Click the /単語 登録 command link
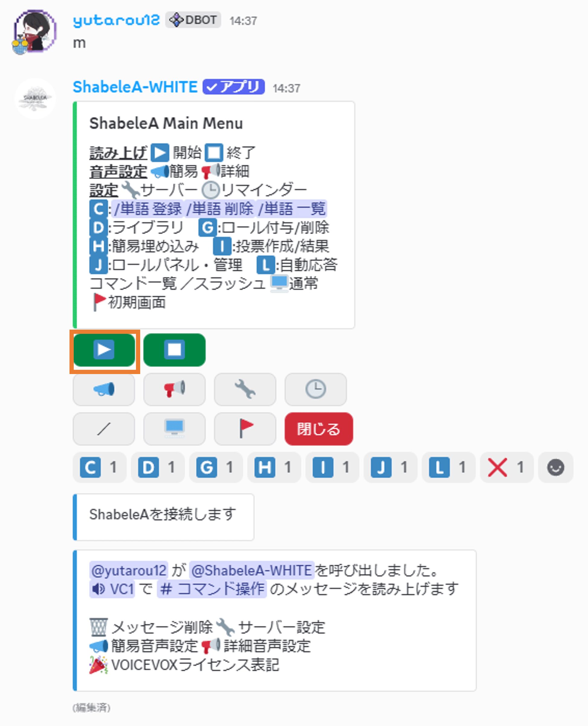Screen dimensions: 588x726 pos(147,208)
